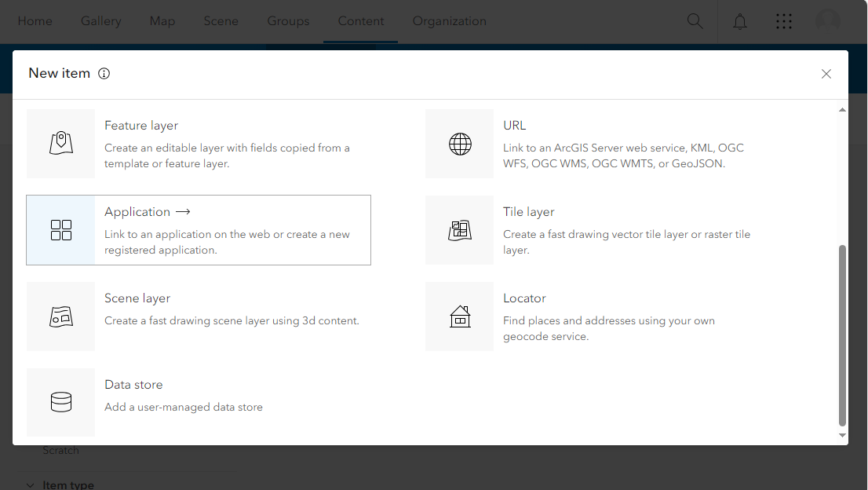Click the Application grid icon

point(60,230)
